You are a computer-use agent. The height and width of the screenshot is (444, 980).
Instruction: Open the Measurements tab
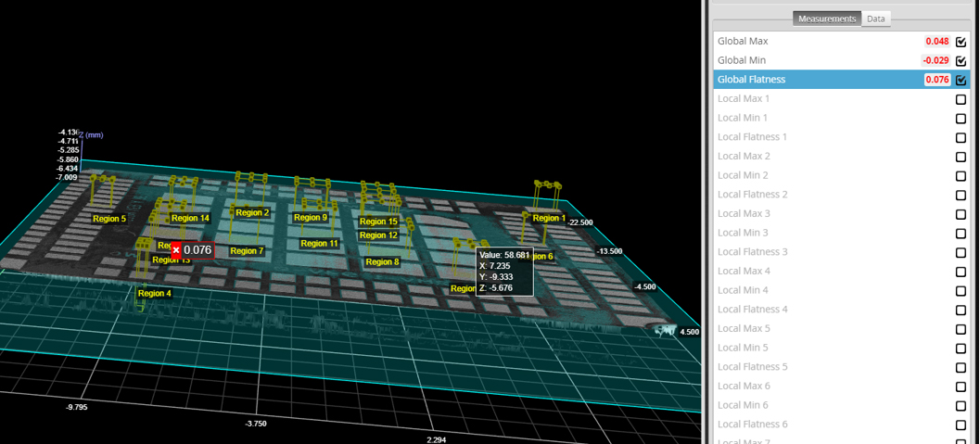click(827, 19)
